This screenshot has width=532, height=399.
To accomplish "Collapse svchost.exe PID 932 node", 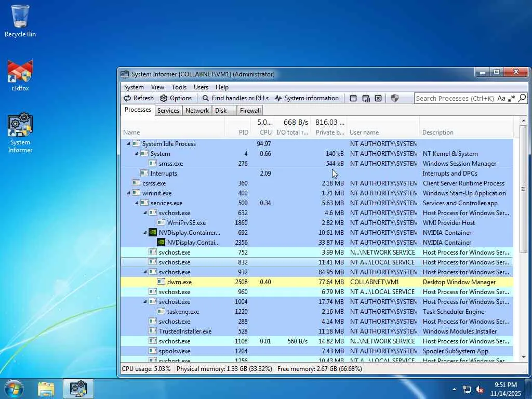I will (145, 272).
